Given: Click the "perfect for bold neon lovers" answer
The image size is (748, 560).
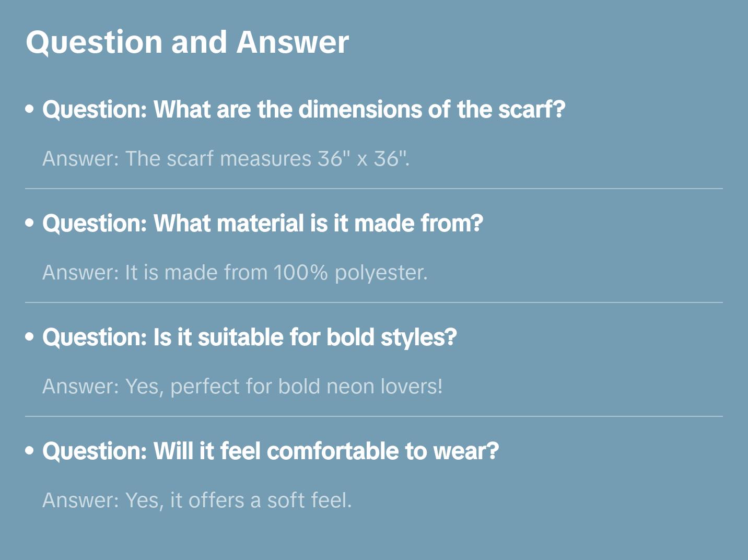Looking at the screenshot, I should (x=242, y=387).
